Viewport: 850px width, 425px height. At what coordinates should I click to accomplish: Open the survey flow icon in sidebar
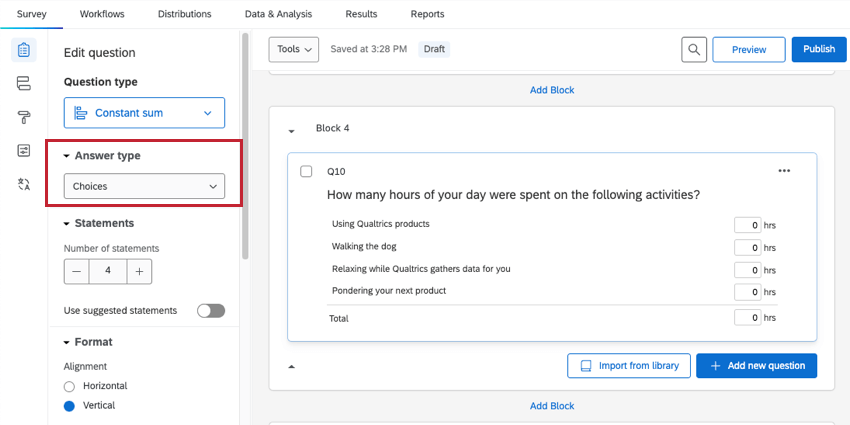(x=24, y=83)
